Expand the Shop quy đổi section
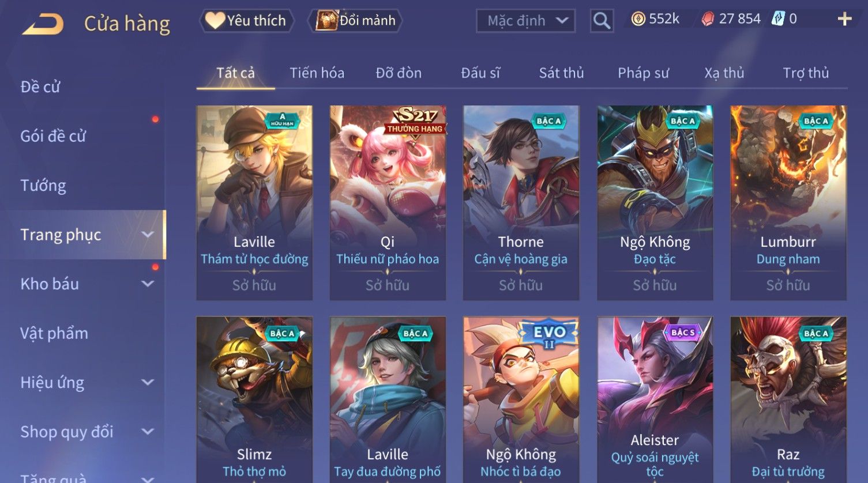This screenshot has height=483, width=868. [x=148, y=432]
